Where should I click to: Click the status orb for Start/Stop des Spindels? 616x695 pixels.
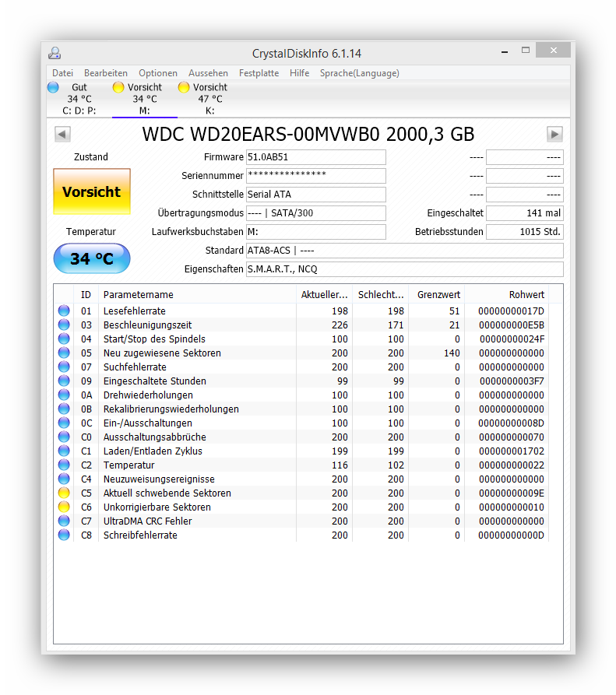[64, 339]
